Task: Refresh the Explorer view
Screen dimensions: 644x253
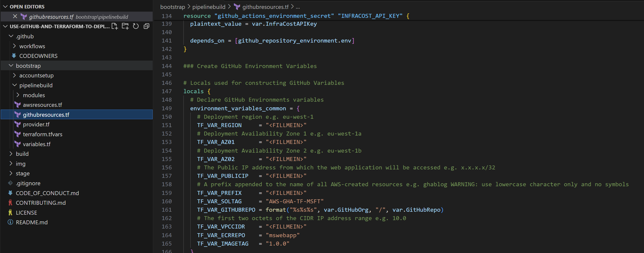Action: click(136, 26)
